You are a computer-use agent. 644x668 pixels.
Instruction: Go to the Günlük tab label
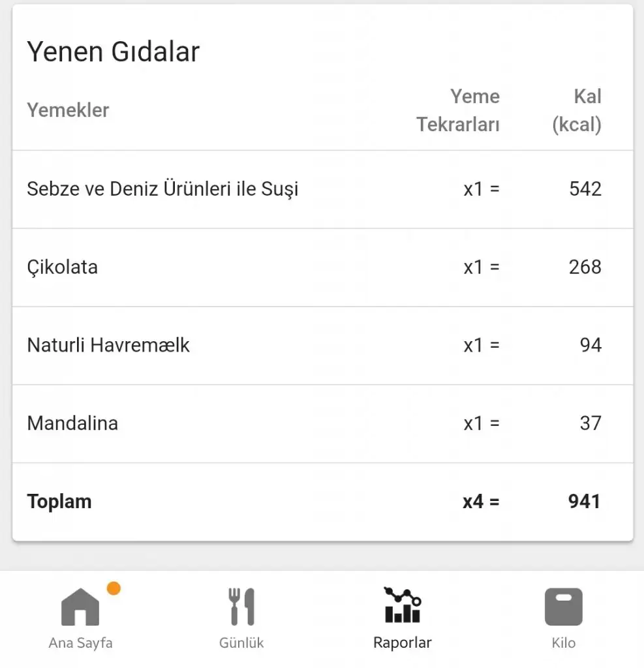(x=241, y=643)
